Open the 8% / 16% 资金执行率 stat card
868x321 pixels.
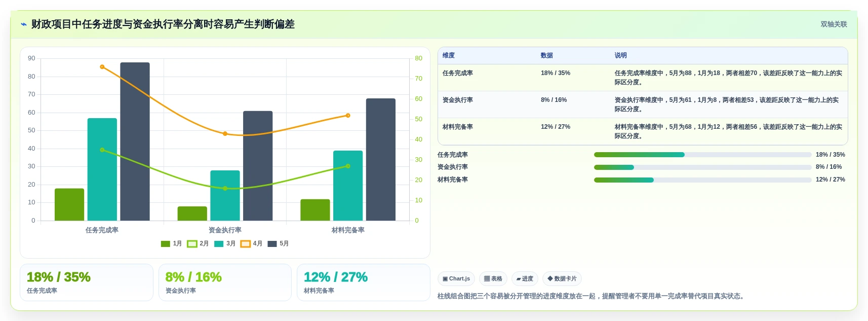coord(225,282)
